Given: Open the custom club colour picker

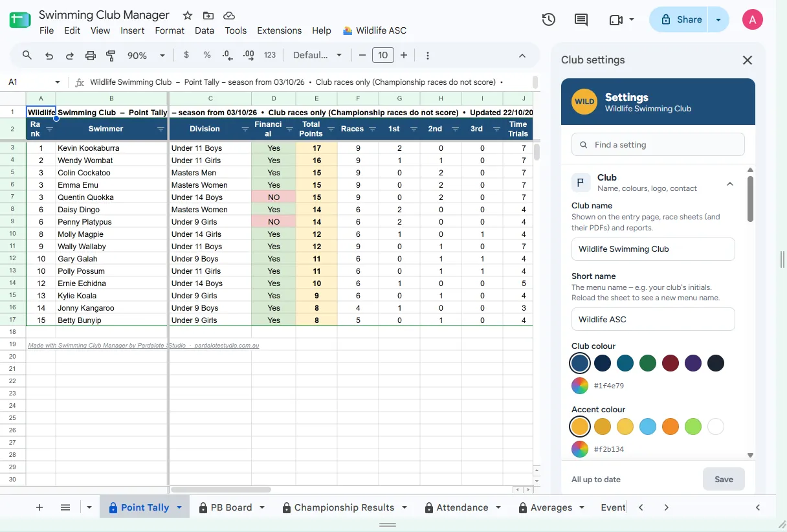Looking at the screenshot, I should tap(580, 386).
